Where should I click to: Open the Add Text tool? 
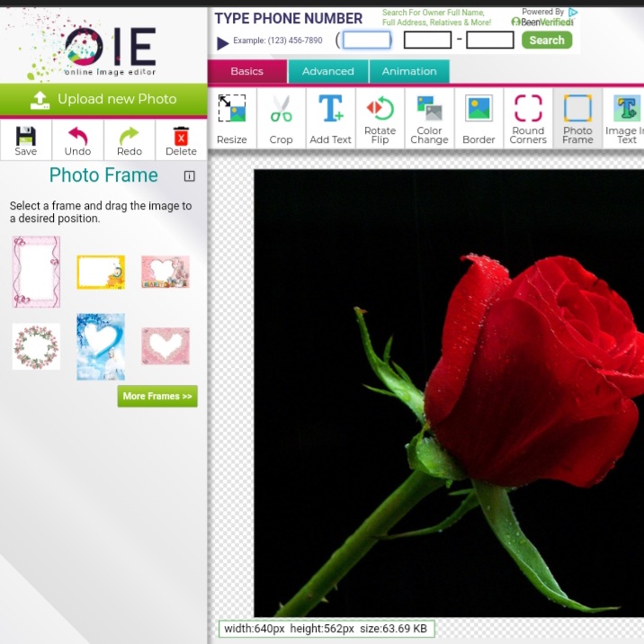[x=331, y=119]
